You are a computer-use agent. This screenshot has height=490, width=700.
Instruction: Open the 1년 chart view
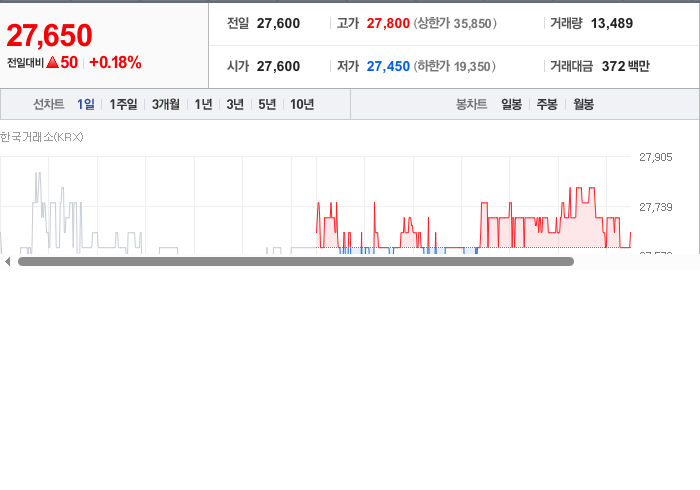click(x=203, y=104)
